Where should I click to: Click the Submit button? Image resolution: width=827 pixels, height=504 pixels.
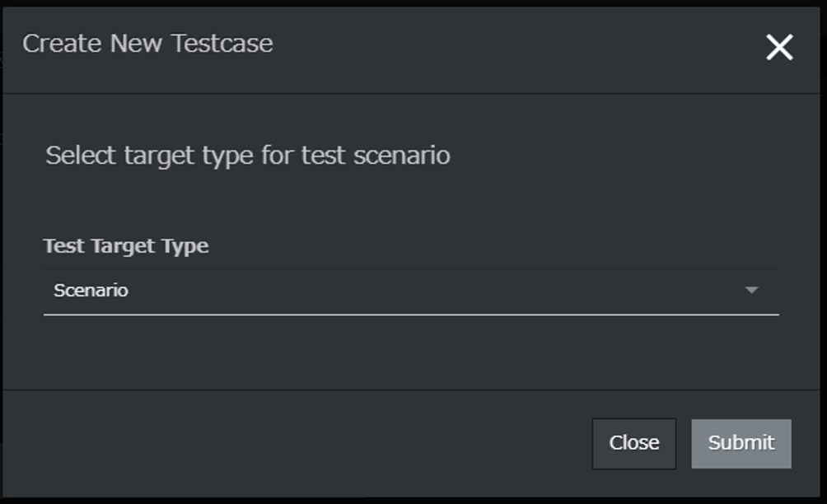pyautogui.click(x=741, y=443)
